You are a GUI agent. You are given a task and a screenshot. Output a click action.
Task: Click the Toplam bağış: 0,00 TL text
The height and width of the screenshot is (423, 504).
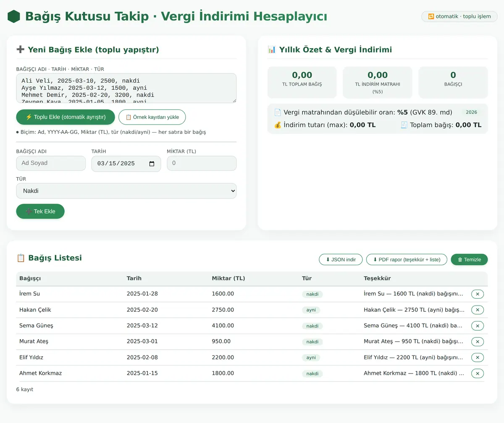tap(441, 125)
